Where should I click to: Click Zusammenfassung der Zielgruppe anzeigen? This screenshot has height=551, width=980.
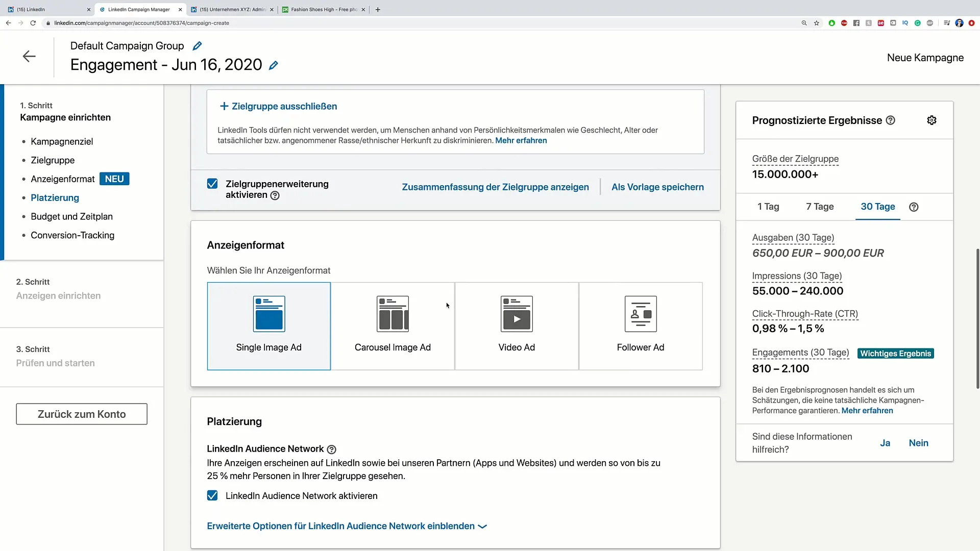pos(495,187)
